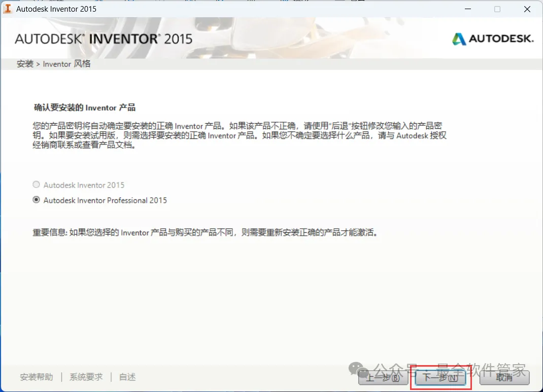This screenshot has width=543, height=392.
Task: Close the Autodesk Inventor 2015 installer window
Action: (x=527, y=9)
